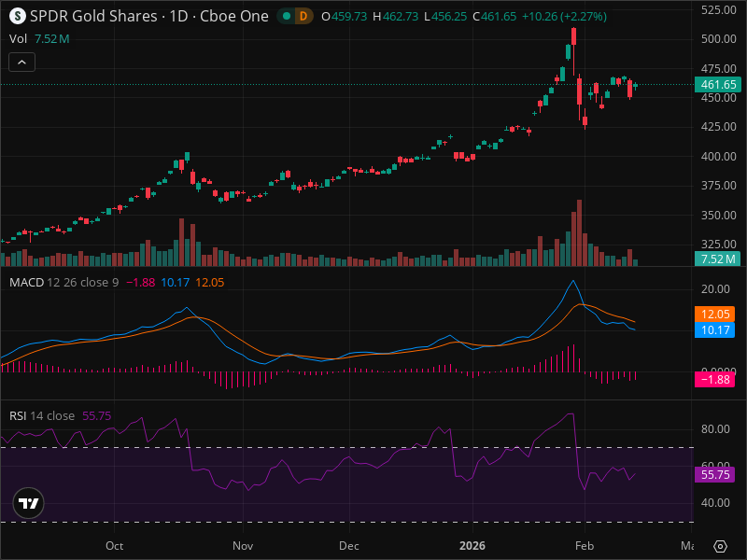Viewport: 747px width, 560px height.
Task: Click the Oct label on time axis
Action: tap(114, 546)
